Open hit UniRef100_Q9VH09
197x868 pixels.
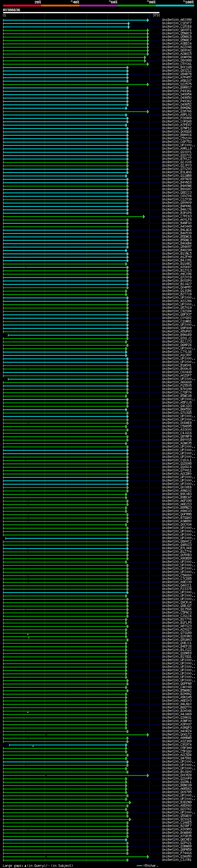[x=177, y=203]
